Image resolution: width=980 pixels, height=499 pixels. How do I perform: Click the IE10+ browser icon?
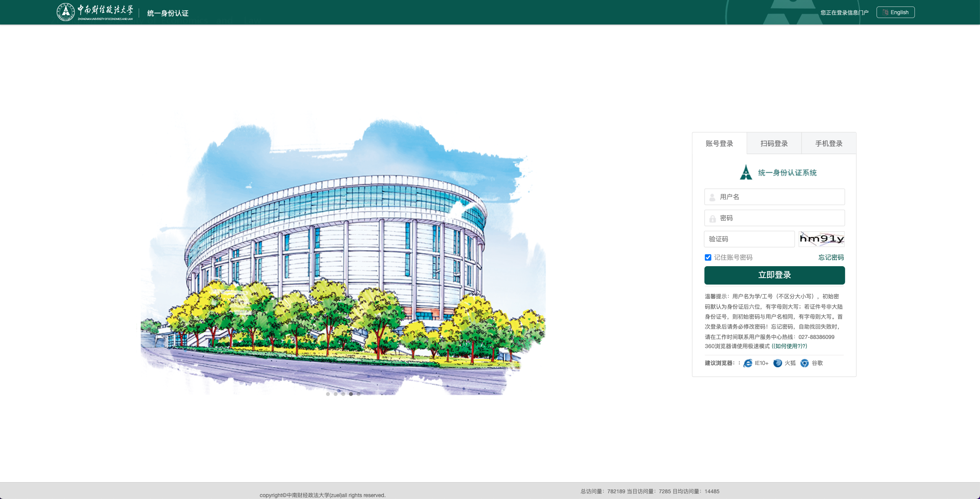747,363
